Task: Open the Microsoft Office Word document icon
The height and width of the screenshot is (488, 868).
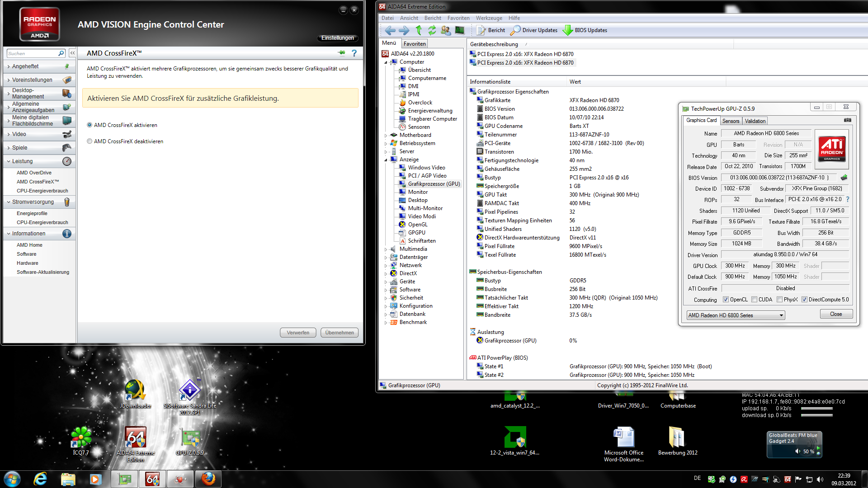Action: tap(624, 444)
